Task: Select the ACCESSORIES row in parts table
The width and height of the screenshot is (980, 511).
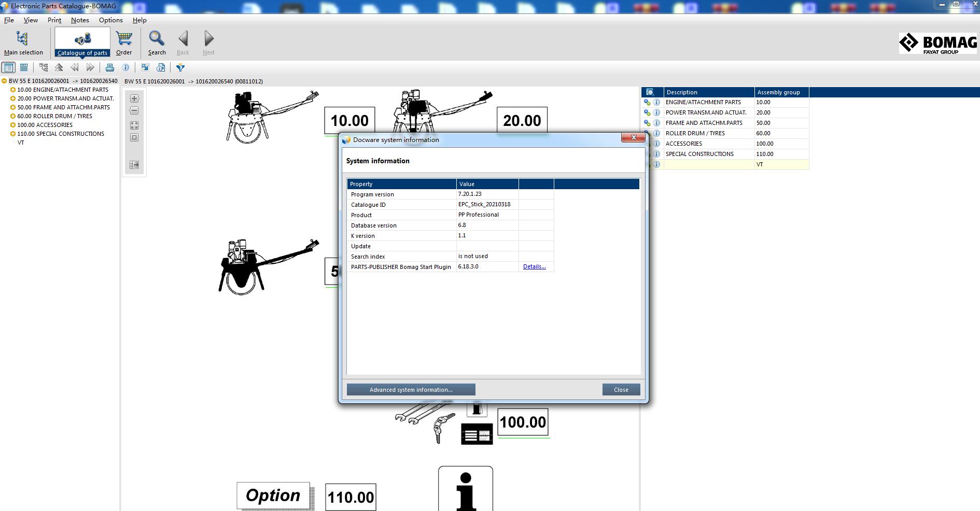Action: click(725, 144)
